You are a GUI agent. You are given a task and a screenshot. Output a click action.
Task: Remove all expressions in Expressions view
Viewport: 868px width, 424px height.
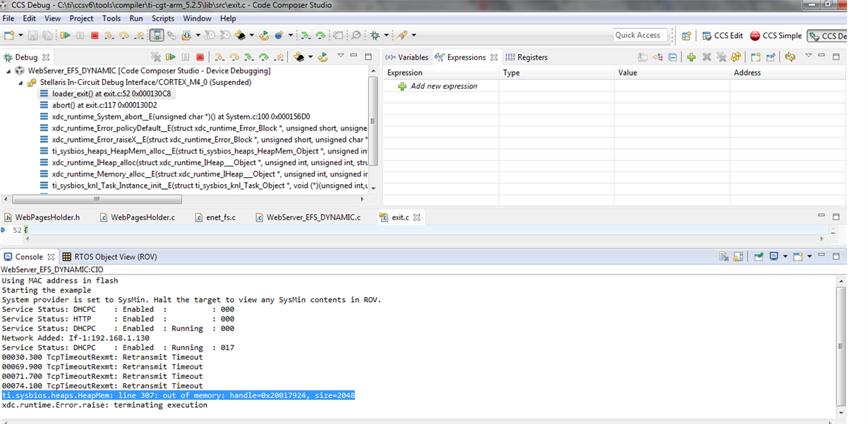(x=721, y=57)
